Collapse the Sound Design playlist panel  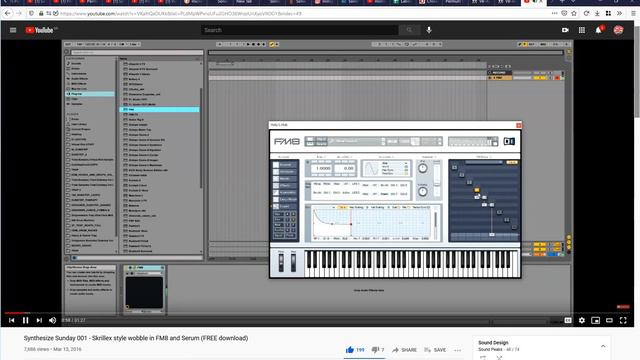603,346
